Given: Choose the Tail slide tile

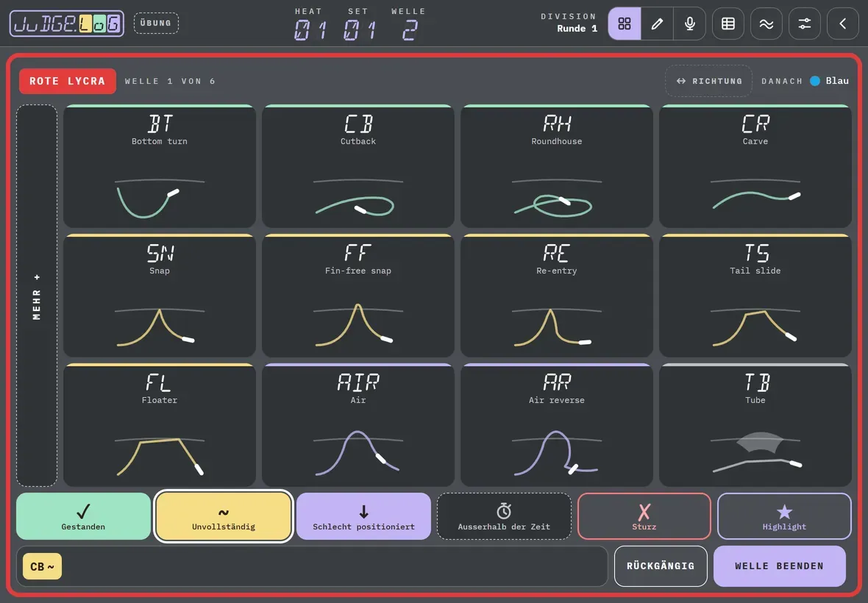Looking at the screenshot, I should [755, 296].
